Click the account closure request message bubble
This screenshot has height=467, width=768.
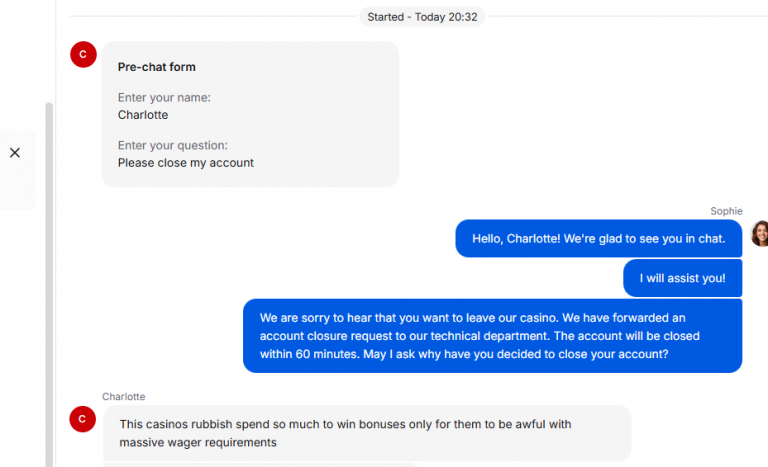pos(492,336)
